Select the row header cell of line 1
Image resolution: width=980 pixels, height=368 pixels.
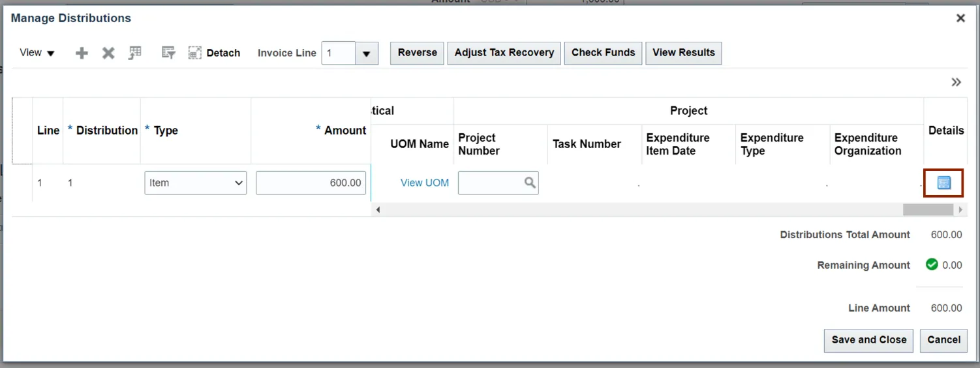coord(22,183)
